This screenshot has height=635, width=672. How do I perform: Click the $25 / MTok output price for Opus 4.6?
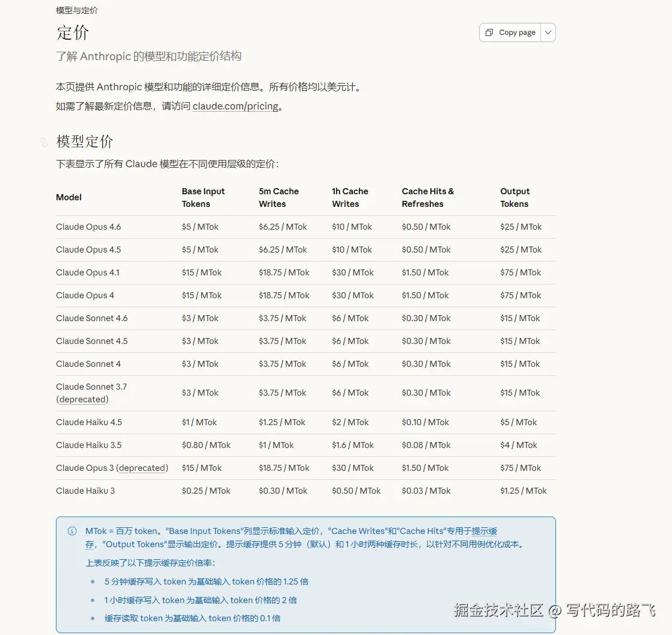pos(521,227)
